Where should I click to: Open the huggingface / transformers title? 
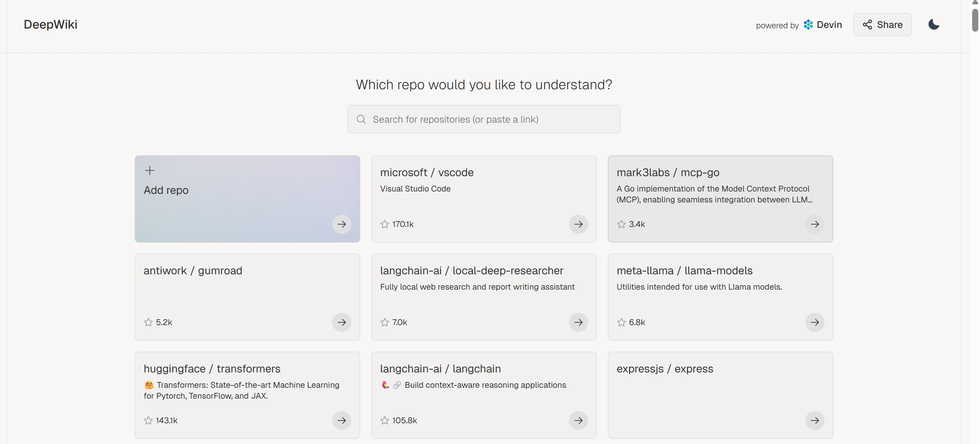click(212, 369)
